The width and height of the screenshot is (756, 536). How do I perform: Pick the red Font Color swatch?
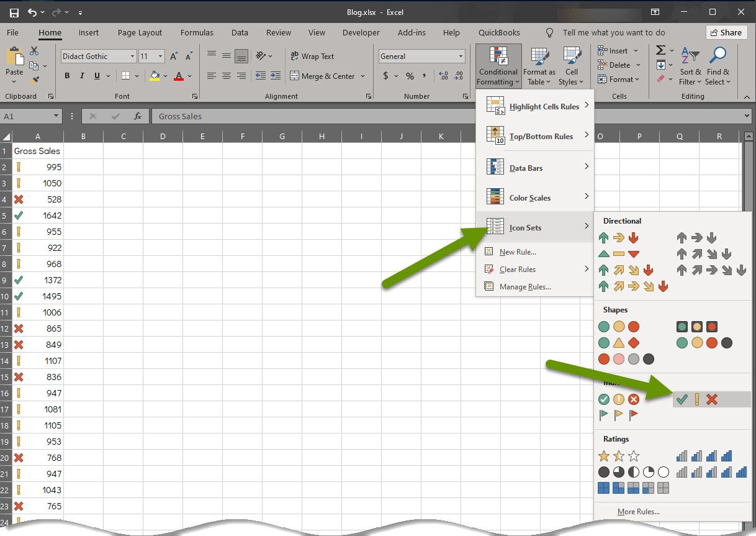point(179,76)
